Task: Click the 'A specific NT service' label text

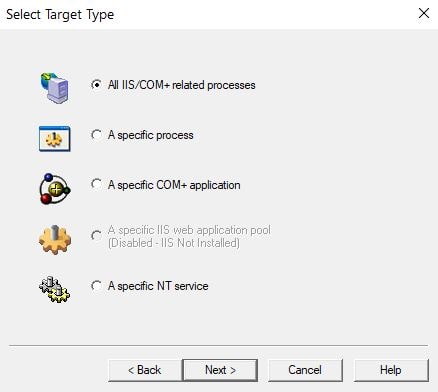Action: 158,286
